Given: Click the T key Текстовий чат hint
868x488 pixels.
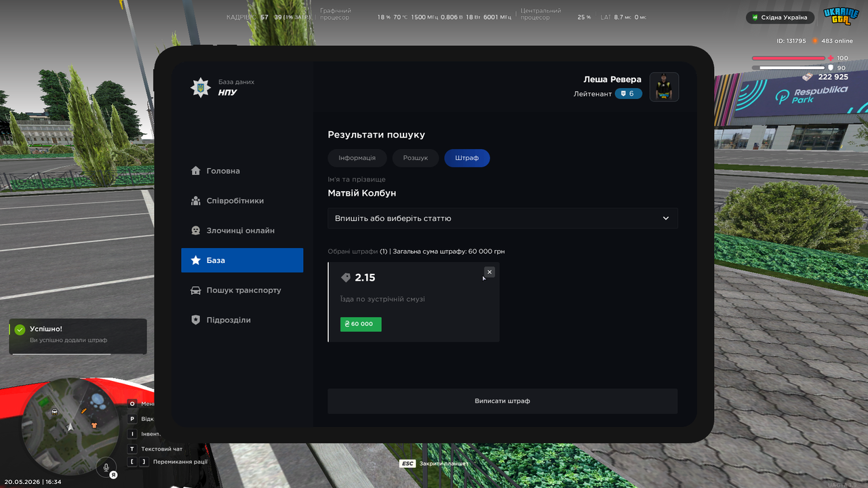Looking at the screenshot, I should pyautogui.click(x=156, y=449).
